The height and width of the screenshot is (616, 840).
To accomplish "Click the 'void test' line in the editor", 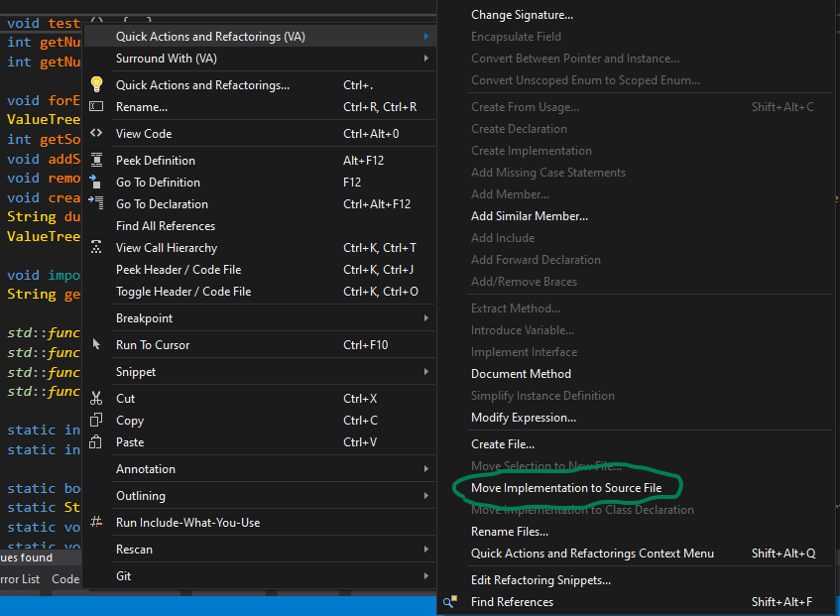I will 44,24.
